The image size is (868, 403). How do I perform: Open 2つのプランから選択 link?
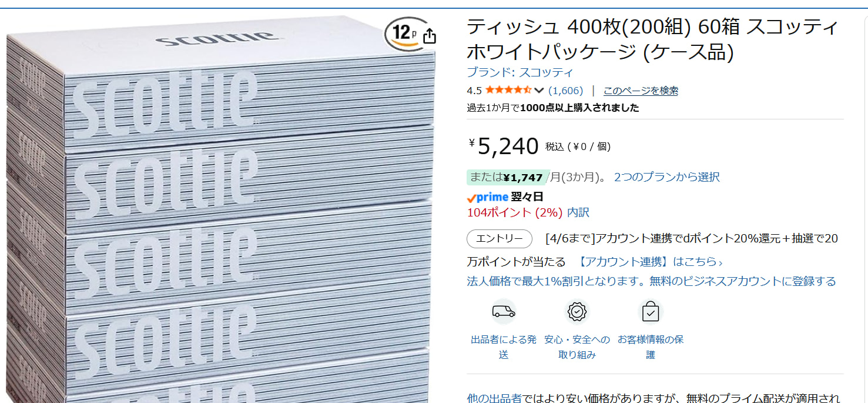click(666, 177)
